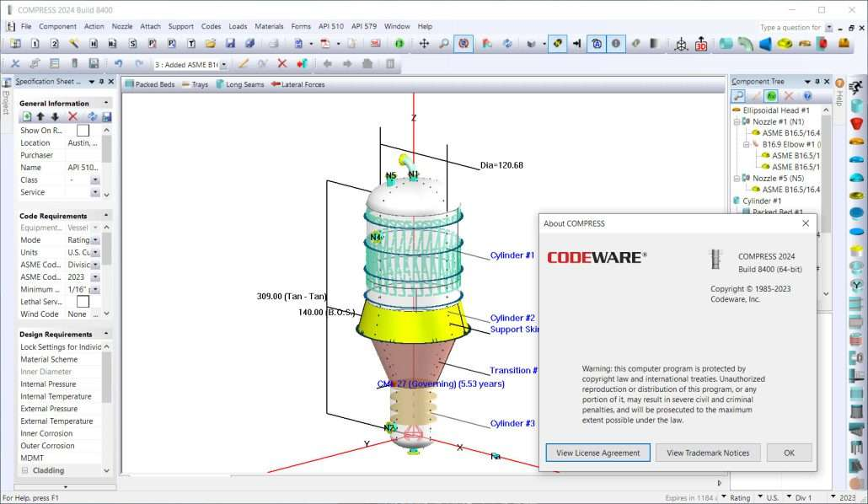
Task: Click the pan (four-arrow) tool
Action: pyautogui.click(x=424, y=43)
